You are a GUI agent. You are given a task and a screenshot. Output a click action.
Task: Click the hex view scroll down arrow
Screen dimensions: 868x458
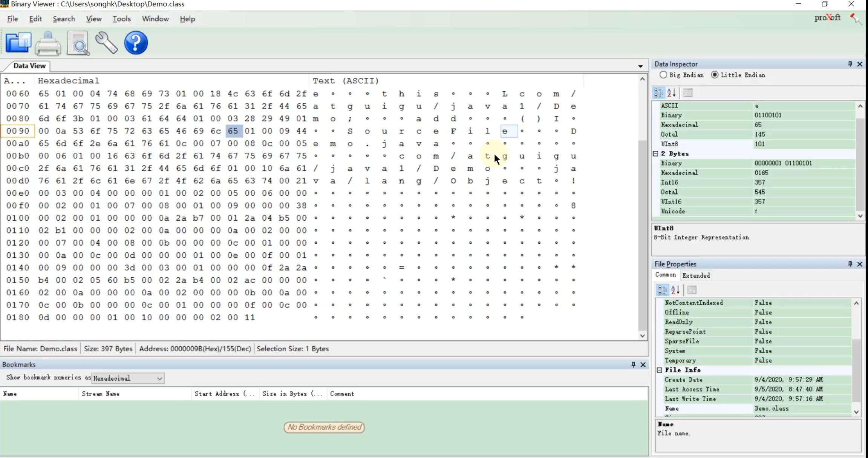point(643,336)
